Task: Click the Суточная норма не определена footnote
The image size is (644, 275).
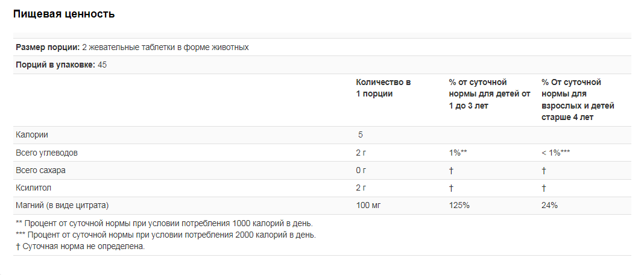Action: (80, 247)
